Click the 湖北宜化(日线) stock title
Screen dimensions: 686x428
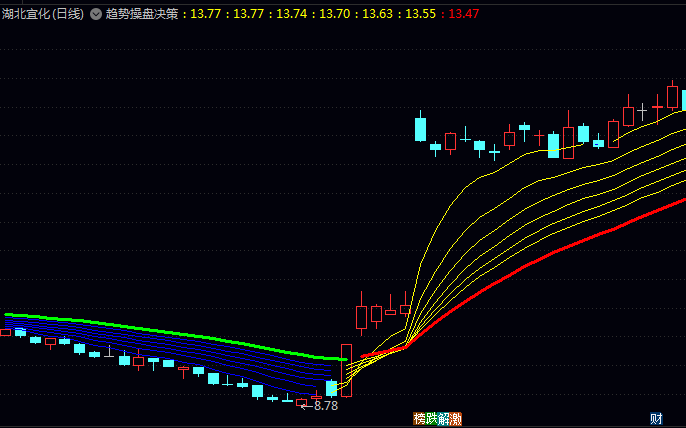coord(43,14)
